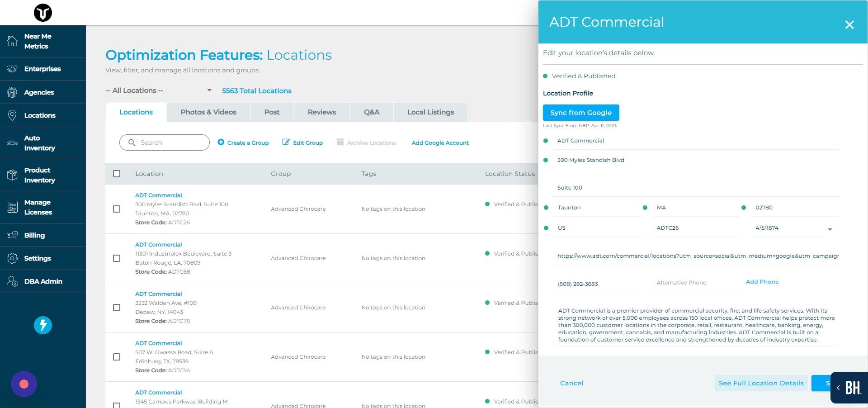Open See Full Location Details

pyautogui.click(x=761, y=383)
